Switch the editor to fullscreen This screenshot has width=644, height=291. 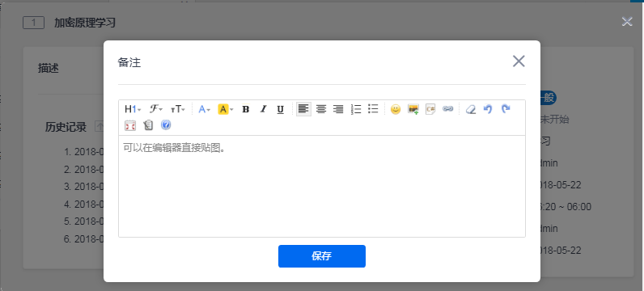(130, 125)
